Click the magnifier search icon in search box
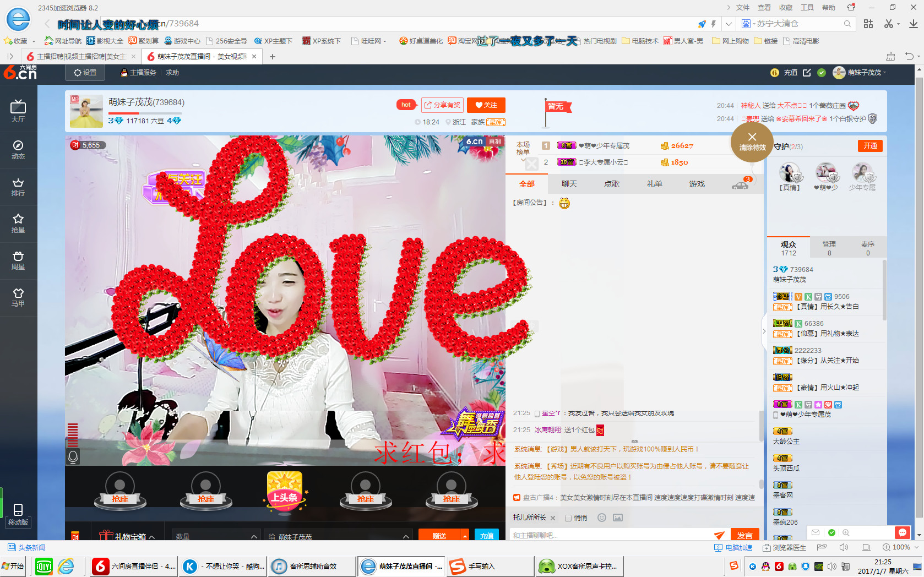The height and width of the screenshot is (577, 924). pyautogui.click(x=847, y=24)
